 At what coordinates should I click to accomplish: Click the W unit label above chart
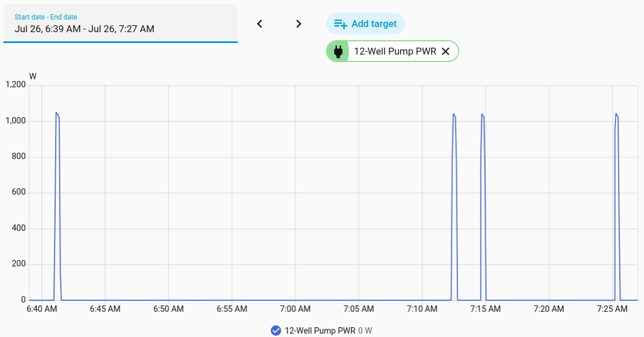click(33, 76)
